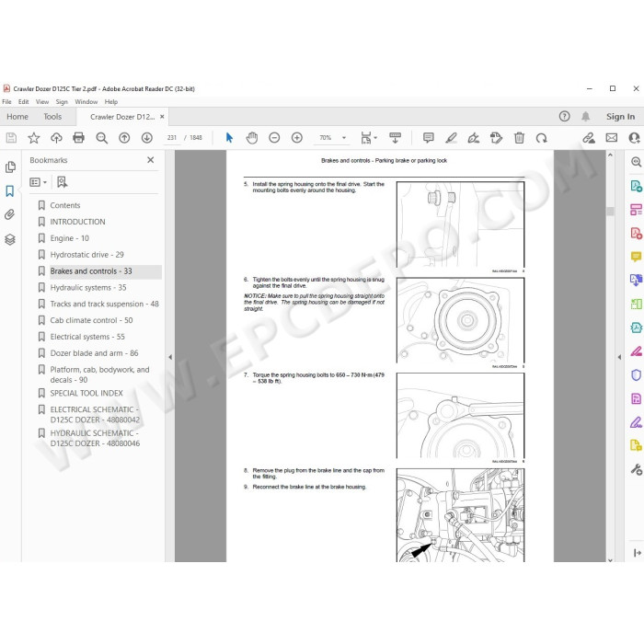Open SPECIAL TOOL INDEX bookmark
The width and height of the screenshot is (644, 644).
coord(86,393)
